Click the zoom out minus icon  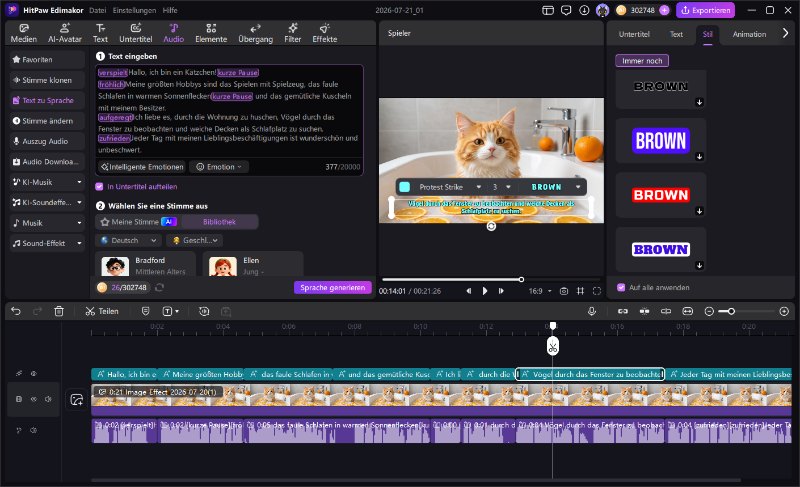click(x=709, y=311)
